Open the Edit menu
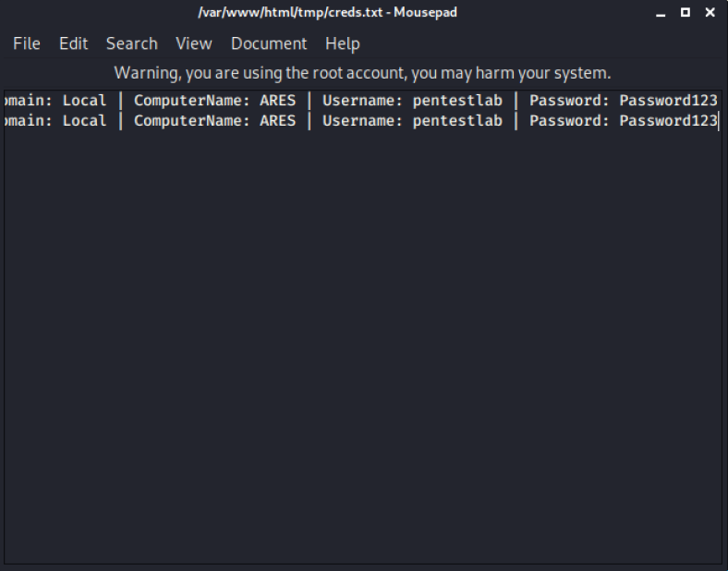 point(73,43)
